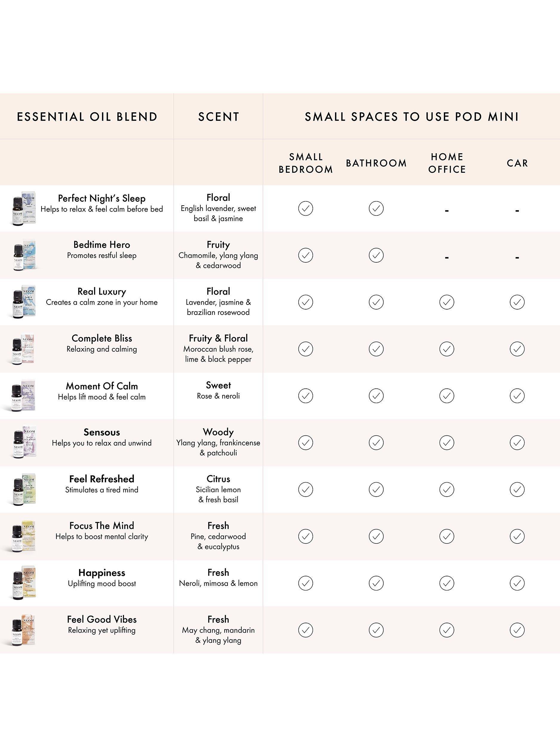Click the Moment Of Calm Bathroom checkmark

click(x=376, y=396)
